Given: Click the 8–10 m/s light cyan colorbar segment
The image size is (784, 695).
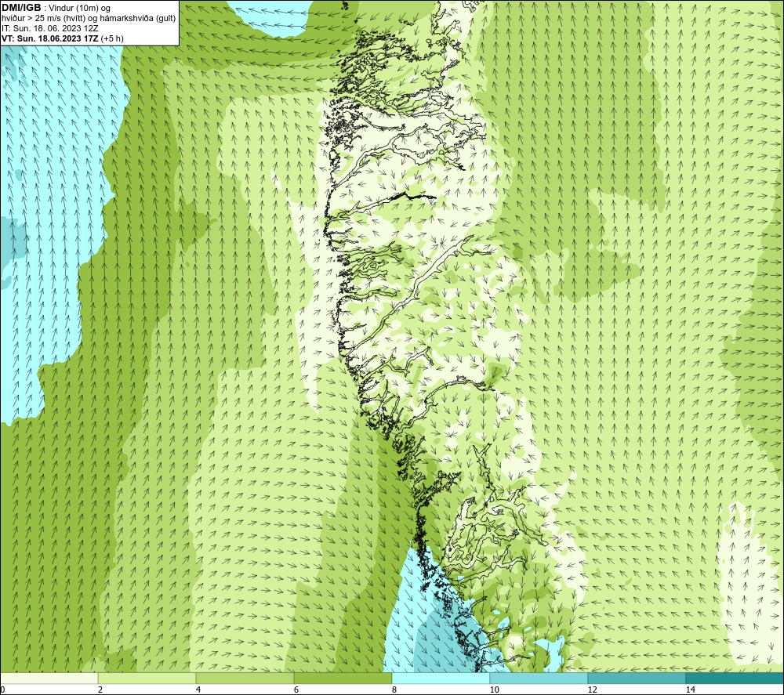Looking at the screenshot, I should pos(441,678).
